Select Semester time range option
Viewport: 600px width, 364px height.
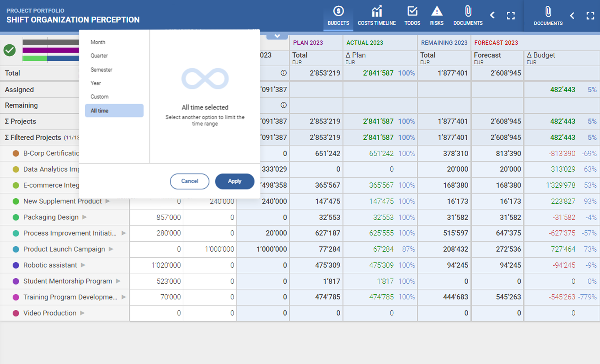click(x=114, y=70)
